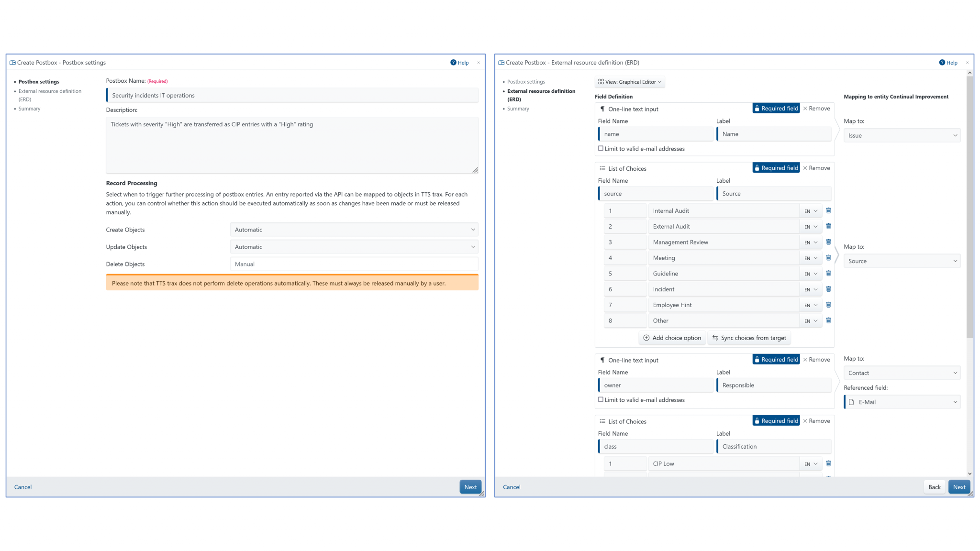This screenshot has width=980, height=551.
Task: Click the Back button in ERD dialog
Action: tap(934, 486)
